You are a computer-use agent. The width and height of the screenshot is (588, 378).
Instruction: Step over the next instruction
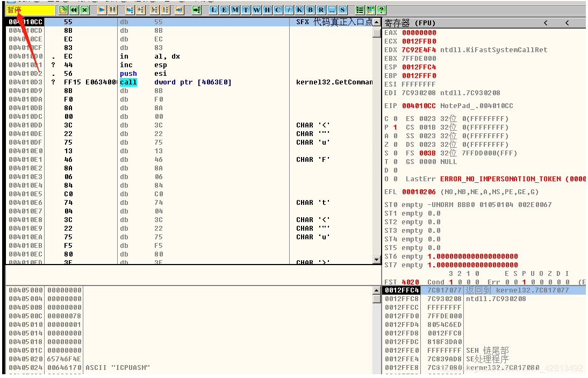pyautogui.click(x=141, y=10)
